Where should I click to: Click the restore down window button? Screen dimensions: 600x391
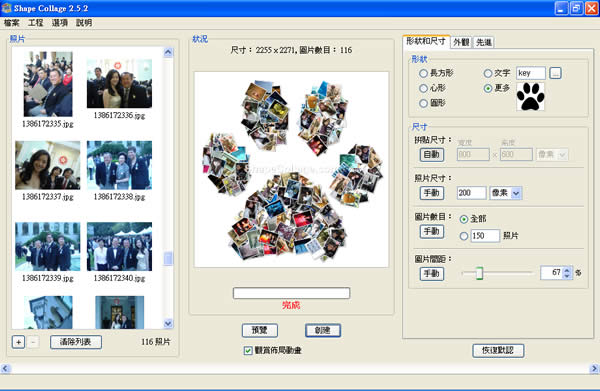pos(576,8)
